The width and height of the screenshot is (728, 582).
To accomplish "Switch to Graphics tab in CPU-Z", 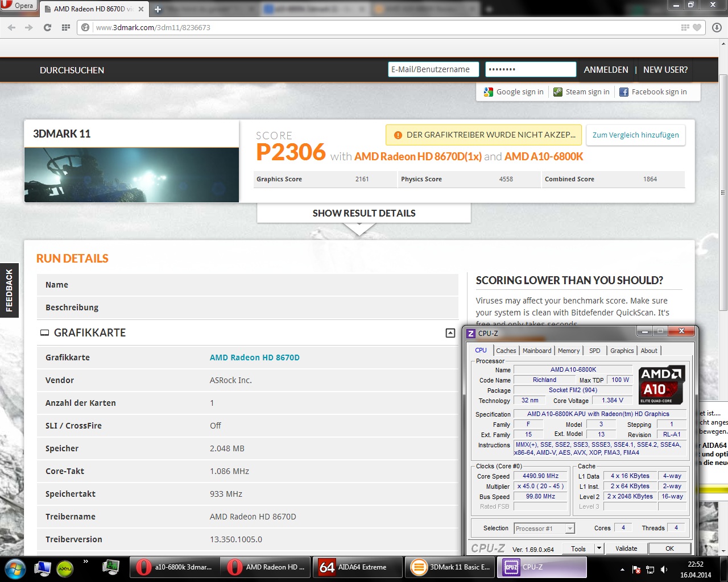I will tap(622, 351).
